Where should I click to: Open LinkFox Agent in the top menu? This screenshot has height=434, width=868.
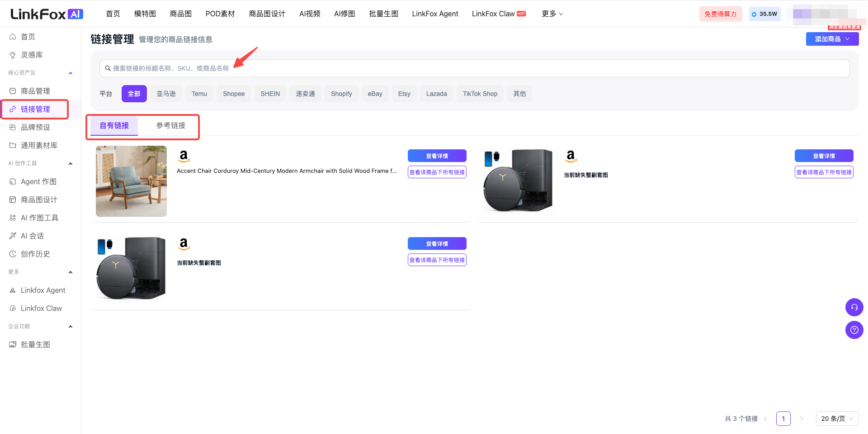[x=435, y=14]
